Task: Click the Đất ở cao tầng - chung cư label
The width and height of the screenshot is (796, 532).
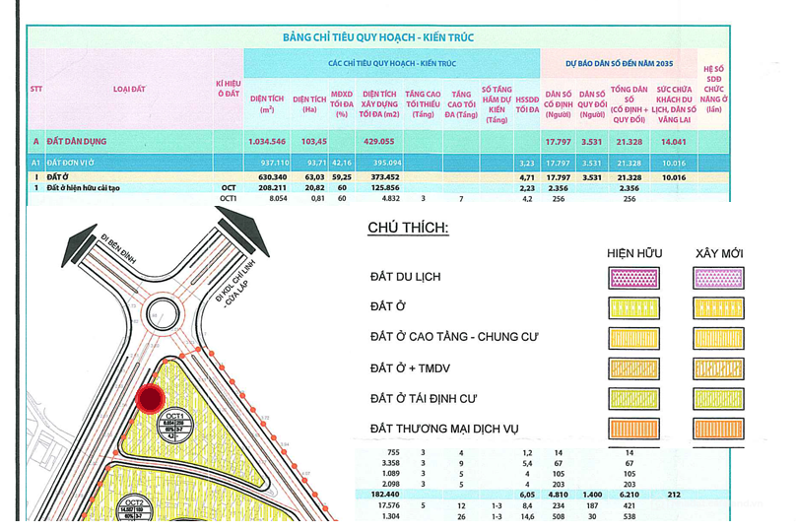Action: 454,337
